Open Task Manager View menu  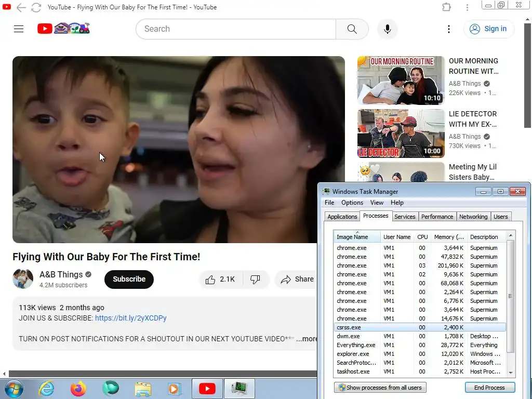tap(377, 203)
